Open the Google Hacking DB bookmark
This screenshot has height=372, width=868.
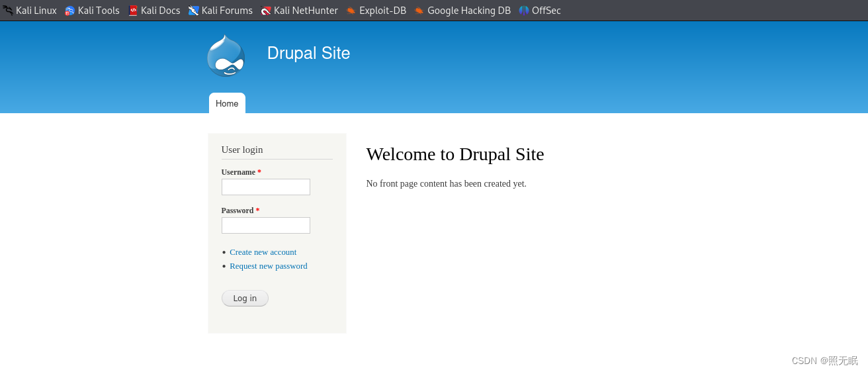point(462,11)
